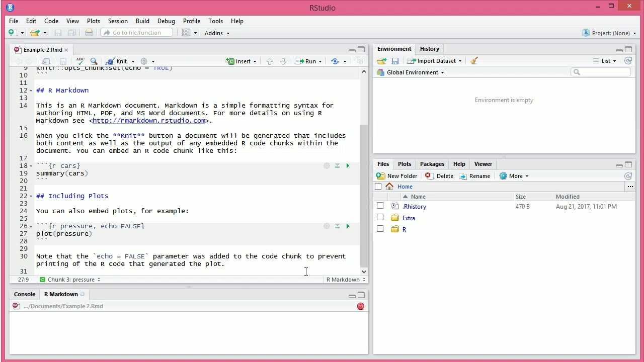Click the Environment search field

601,72
